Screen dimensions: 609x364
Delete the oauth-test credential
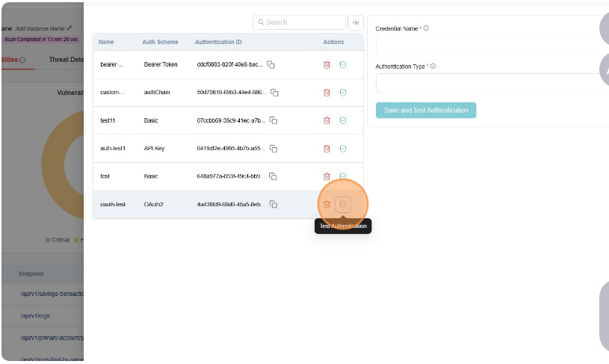(x=327, y=204)
